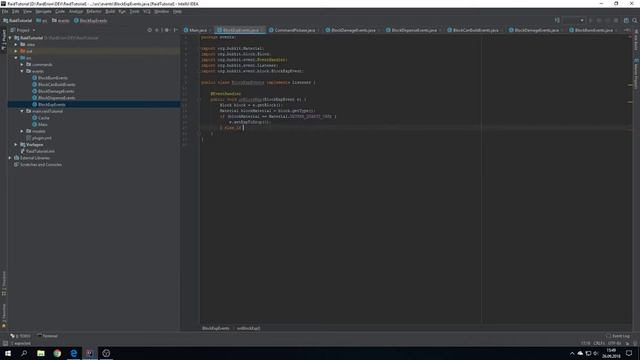640x360 pixels.
Task: Open the circular app icon after IntelliJ
Action: [x=106, y=353]
